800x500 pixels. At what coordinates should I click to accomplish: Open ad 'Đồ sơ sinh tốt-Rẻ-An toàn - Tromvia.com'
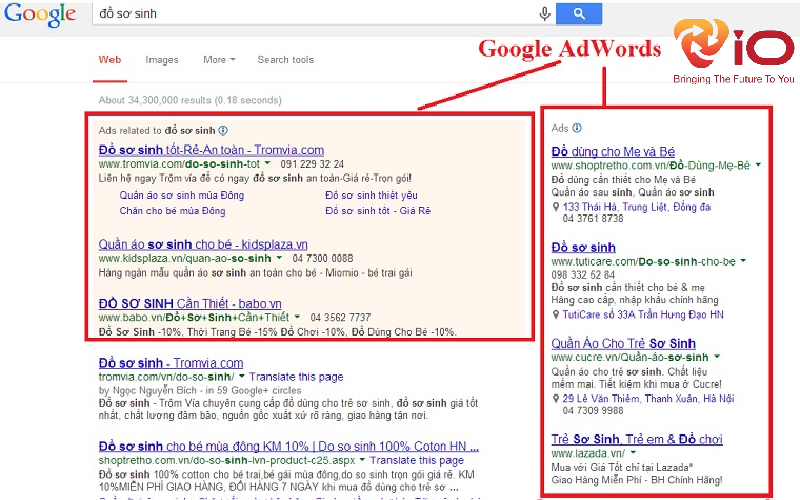[x=211, y=150]
